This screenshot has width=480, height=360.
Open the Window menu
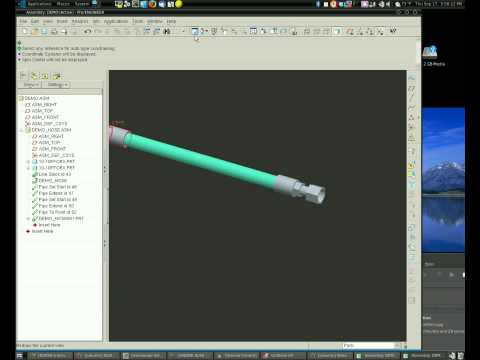[x=154, y=21]
